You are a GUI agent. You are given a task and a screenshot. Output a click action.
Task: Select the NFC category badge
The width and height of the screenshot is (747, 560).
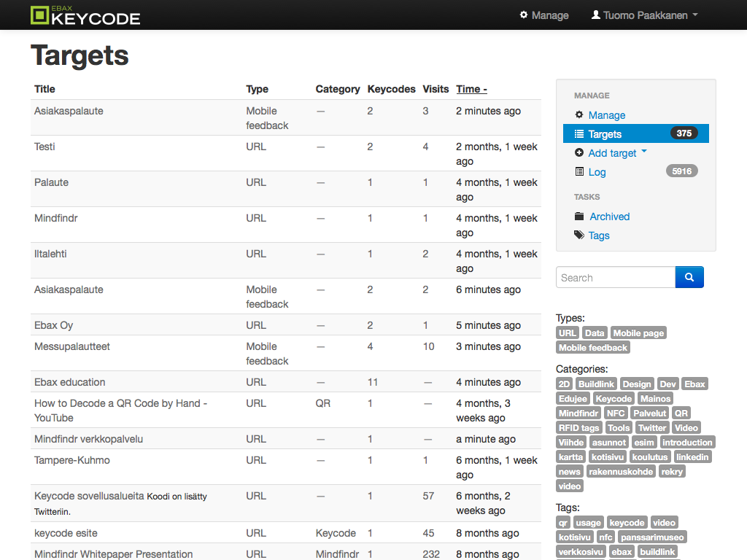click(616, 413)
